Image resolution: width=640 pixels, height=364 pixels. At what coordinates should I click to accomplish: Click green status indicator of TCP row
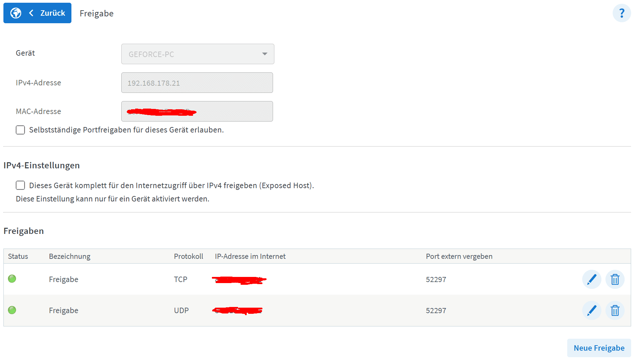[12, 279]
